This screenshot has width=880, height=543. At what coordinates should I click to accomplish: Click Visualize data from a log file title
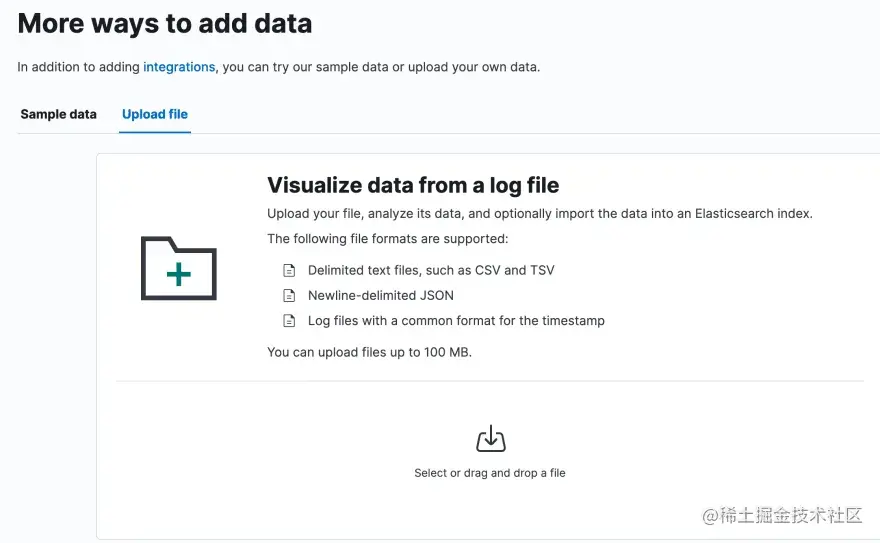click(413, 185)
